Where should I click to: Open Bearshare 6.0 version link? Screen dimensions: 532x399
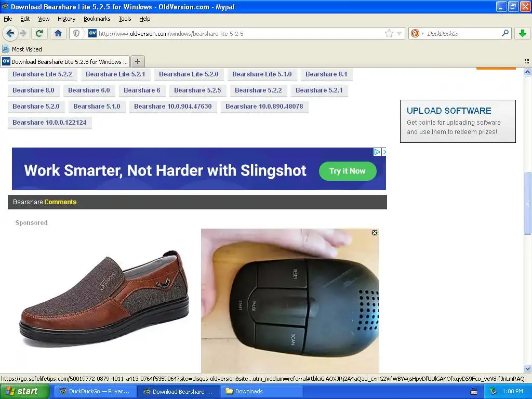tap(89, 90)
